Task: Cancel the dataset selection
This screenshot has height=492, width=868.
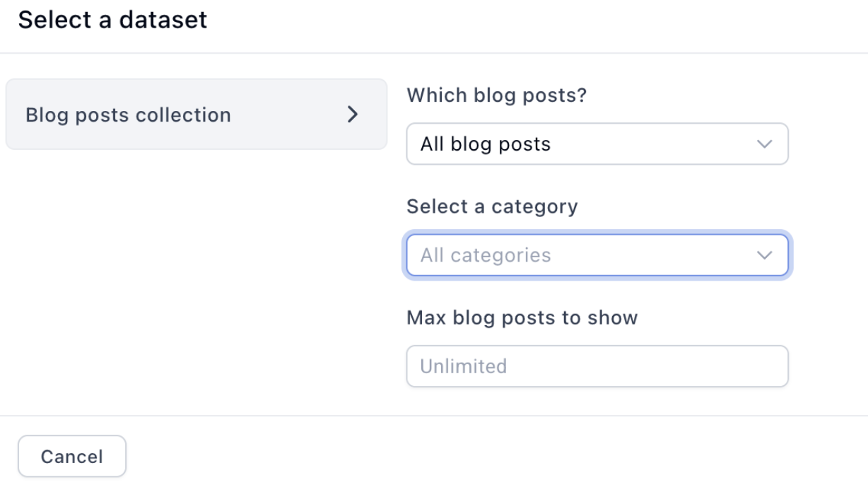Action: tap(72, 457)
